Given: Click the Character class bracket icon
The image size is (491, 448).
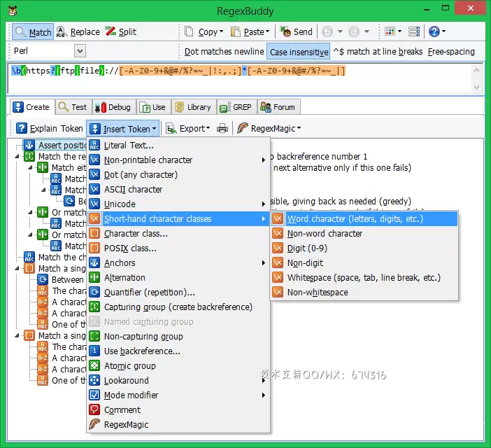Looking at the screenshot, I should 94,233.
